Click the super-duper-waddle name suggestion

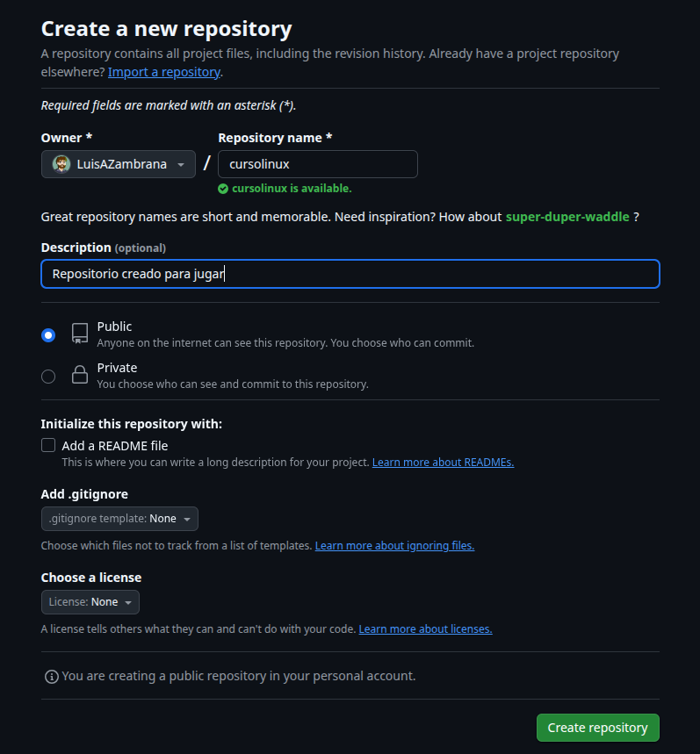click(566, 216)
